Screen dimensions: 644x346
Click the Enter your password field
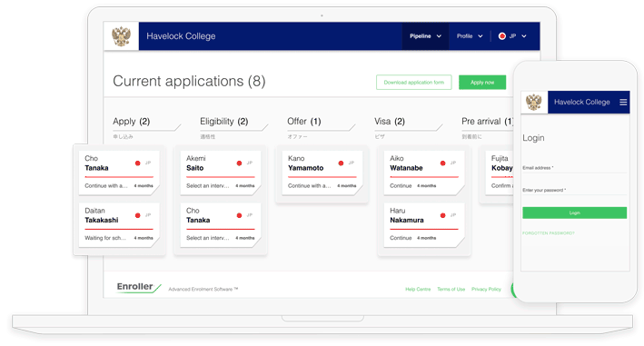574,190
